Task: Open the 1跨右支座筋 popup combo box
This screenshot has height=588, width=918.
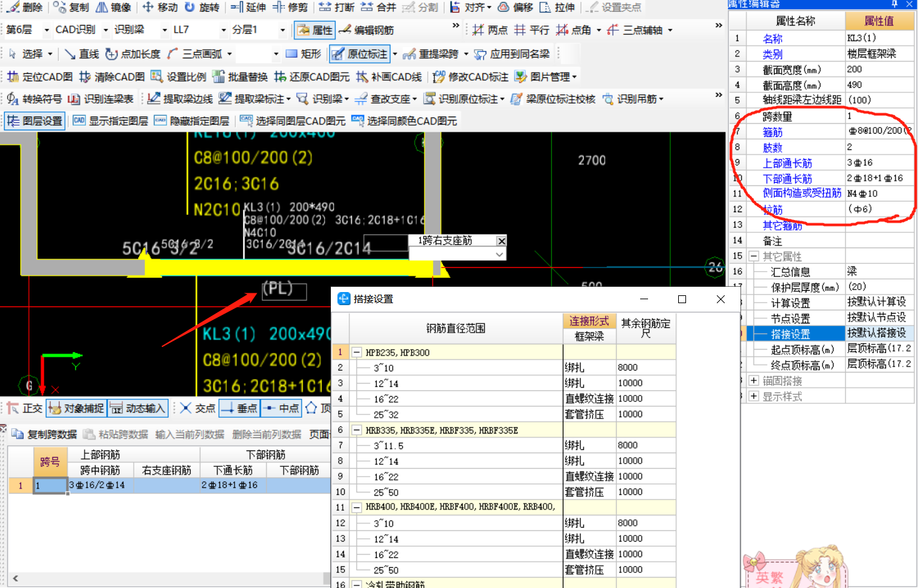Action: [x=457, y=254]
